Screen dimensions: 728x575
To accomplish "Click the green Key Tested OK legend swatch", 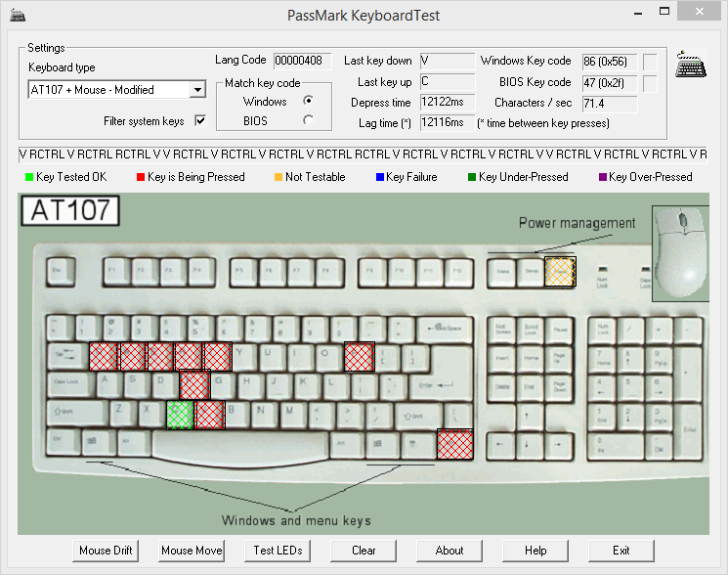I will point(29,177).
